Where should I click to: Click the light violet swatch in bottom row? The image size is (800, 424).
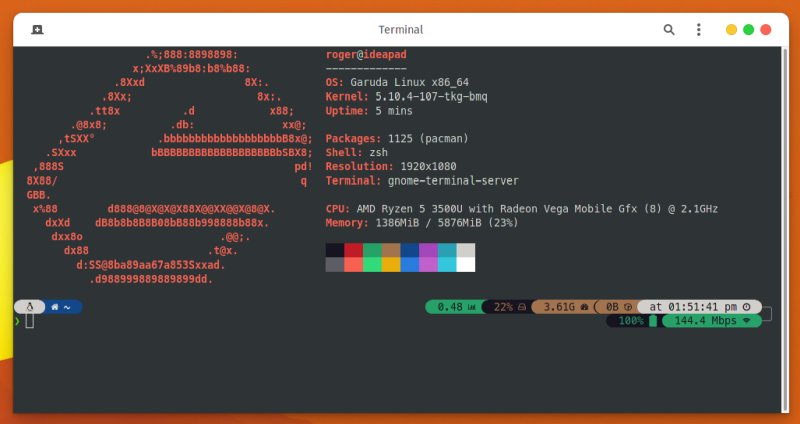[x=429, y=265]
